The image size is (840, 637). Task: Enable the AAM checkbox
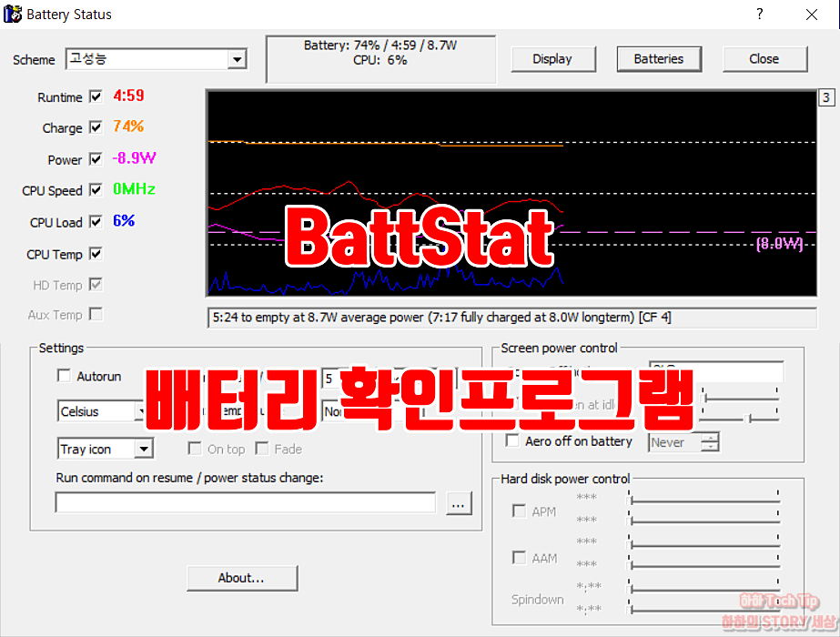tap(519, 558)
